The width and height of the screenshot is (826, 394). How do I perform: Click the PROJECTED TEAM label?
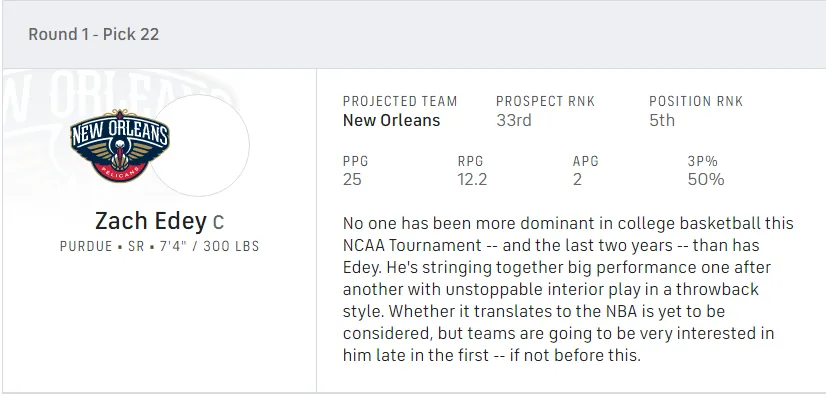tap(400, 101)
